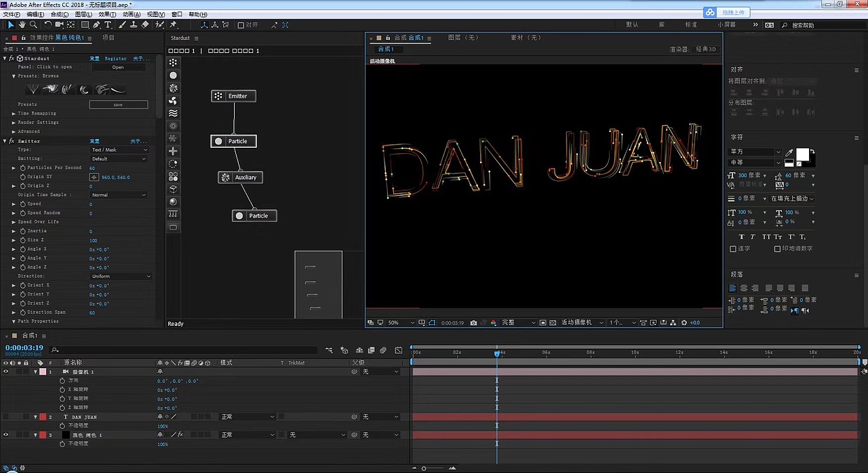
Task: Enable the 印地语数字 checkbox
Action: 777,249
